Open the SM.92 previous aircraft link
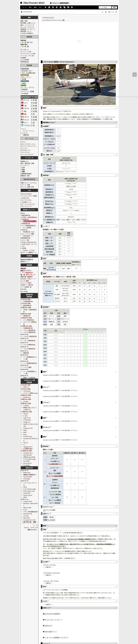This screenshot has height=644, width=138. pyautogui.click(x=51, y=517)
